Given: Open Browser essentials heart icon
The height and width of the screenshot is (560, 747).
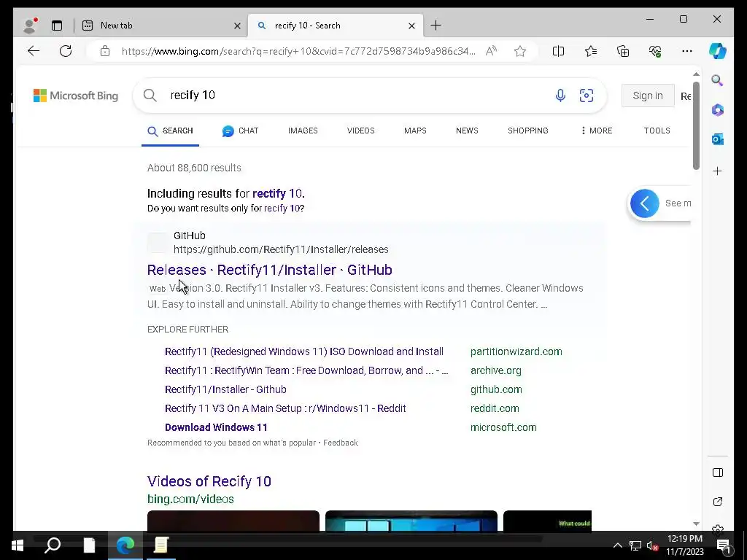Looking at the screenshot, I should pos(655,51).
